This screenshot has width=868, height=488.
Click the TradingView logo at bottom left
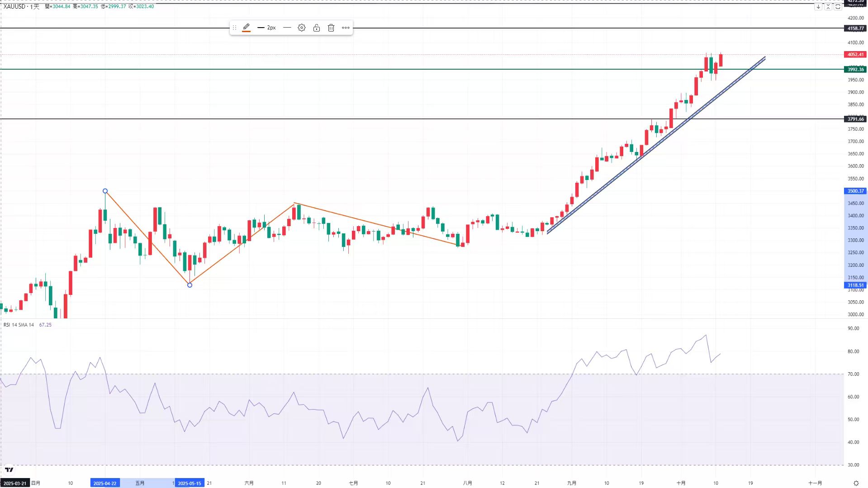coord(9,469)
